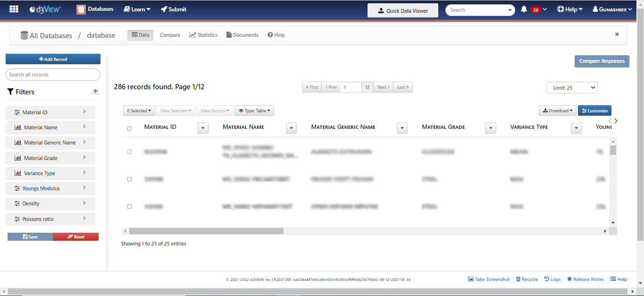Screen dimensions: 644x296
Task: Click the d3VIEW logo
Action: point(42,8)
